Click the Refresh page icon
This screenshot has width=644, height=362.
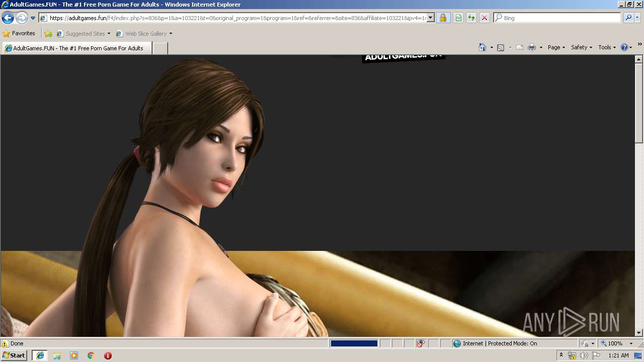tap(471, 18)
